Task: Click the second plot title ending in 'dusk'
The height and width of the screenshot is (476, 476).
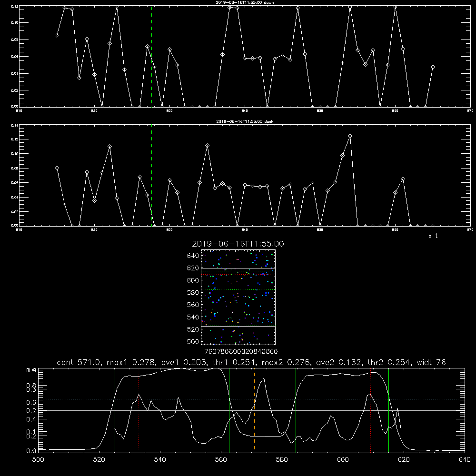Action: (x=245, y=121)
